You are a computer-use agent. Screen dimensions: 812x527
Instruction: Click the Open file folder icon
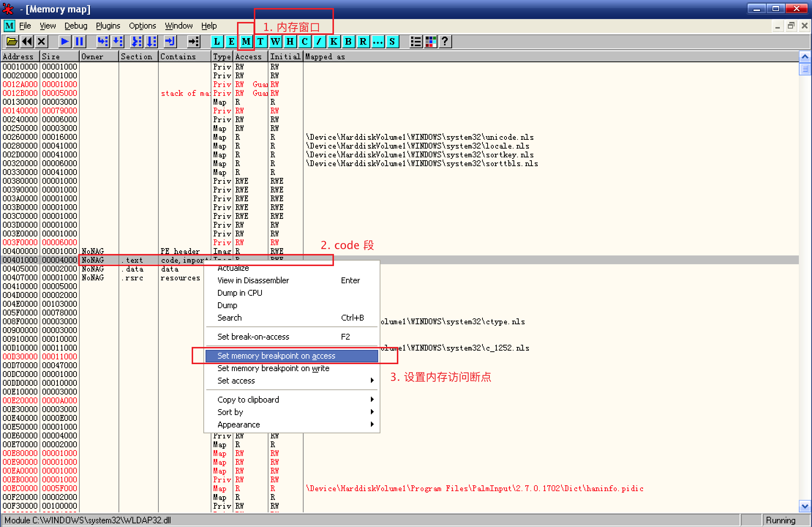[x=12, y=42]
